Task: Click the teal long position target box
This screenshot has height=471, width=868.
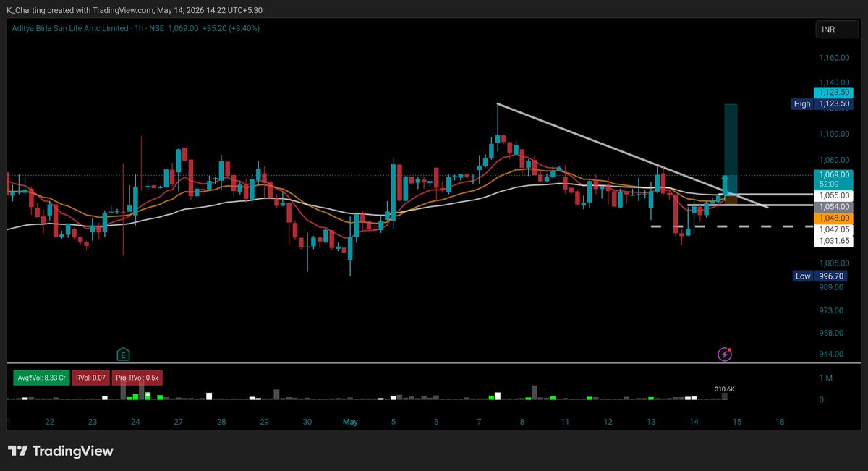Action: [731, 149]
